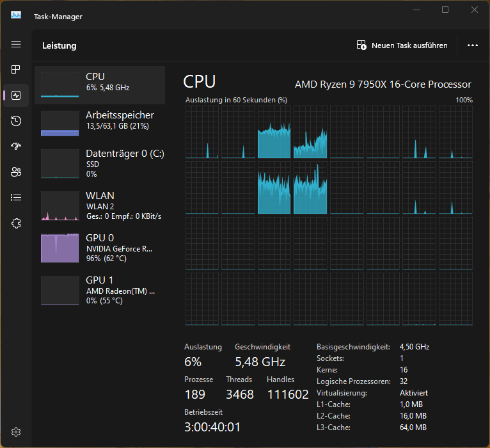Click the Neuen Task ausführen icon
Viewport: 490px width, 448px height.
click(361, 45)
